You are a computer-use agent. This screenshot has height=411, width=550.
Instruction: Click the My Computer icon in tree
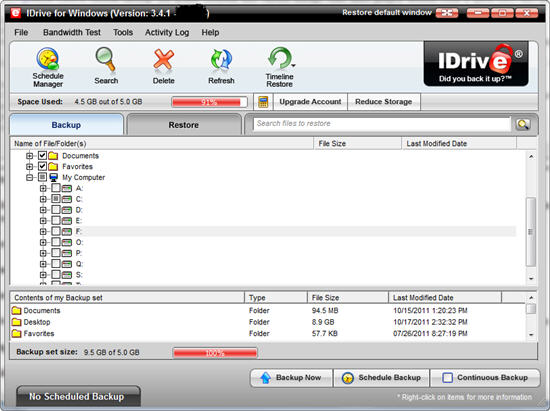click(54, 177)
